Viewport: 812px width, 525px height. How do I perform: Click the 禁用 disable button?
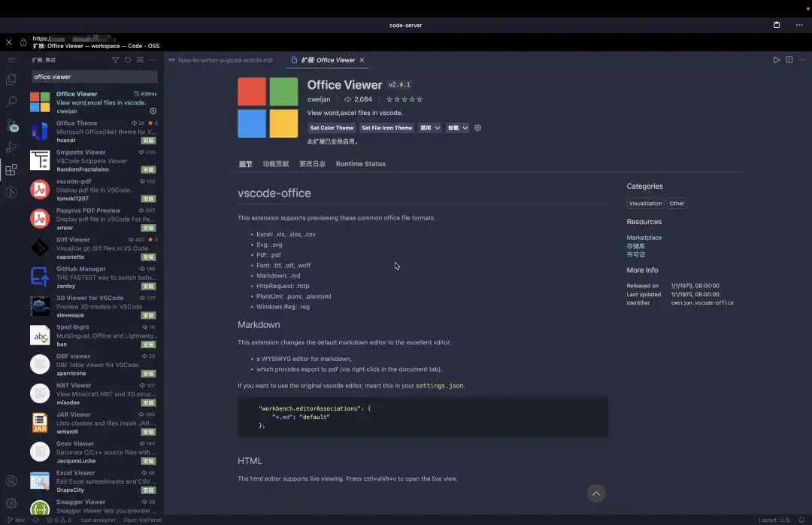pyautogui.click(x=426, y=128)
